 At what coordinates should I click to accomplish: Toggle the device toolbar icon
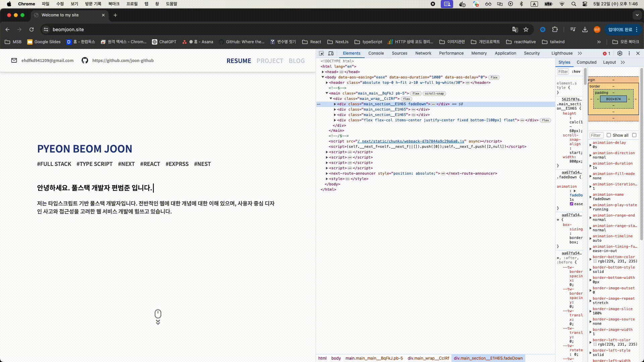coord(331,53)
